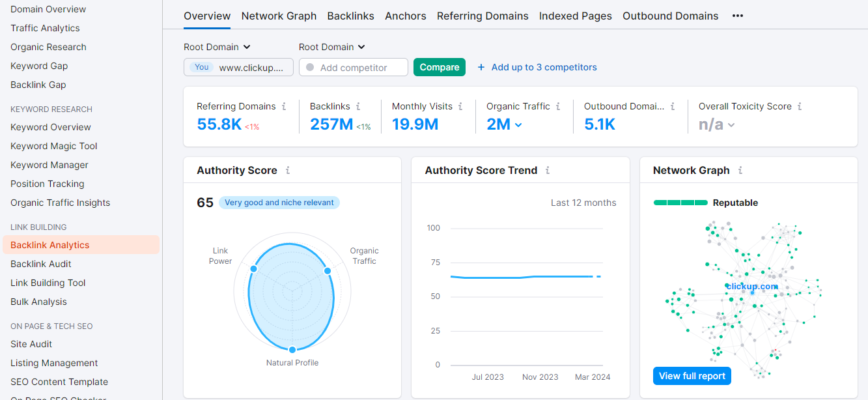Click the Natural Profile point on radar chart
The width and height of the screenshot is (868, 400).
coord(292,350)
